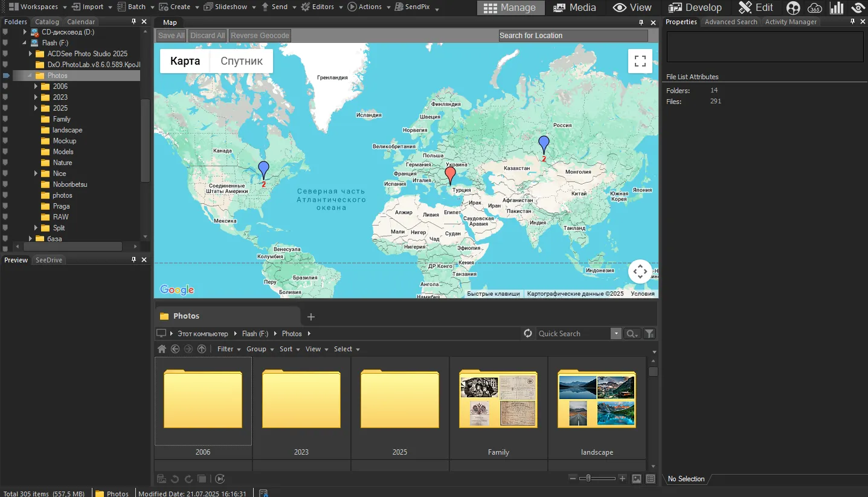Open the Actions menu

coord(368,7)
